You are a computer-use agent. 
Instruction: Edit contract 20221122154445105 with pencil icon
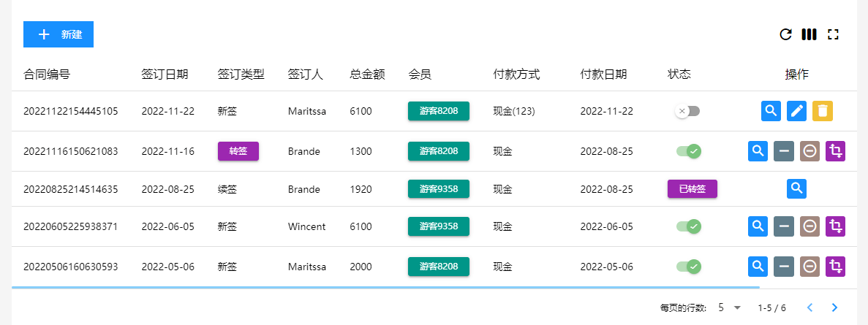tap(796, 111)
